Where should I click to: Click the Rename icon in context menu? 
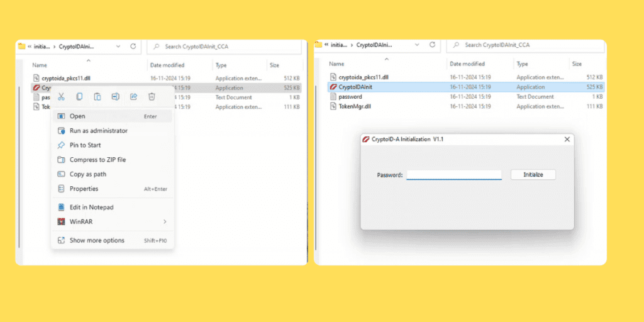click(x=116, y=97)
